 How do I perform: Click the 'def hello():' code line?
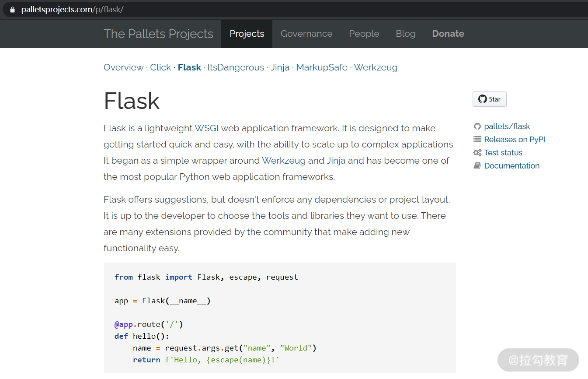point(142,336)
